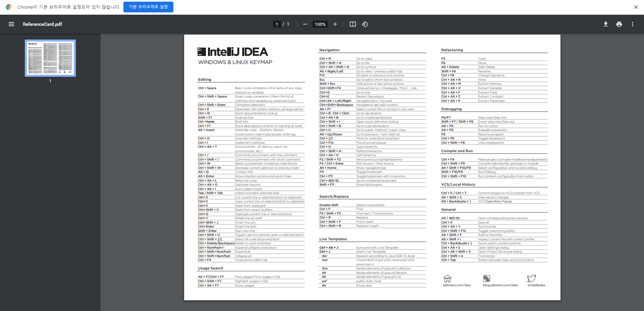The height and width of the screenshot is (311, 644).
Task: Click the 'public static final' text
Action: pyautogui.click(x=369, y=281)
